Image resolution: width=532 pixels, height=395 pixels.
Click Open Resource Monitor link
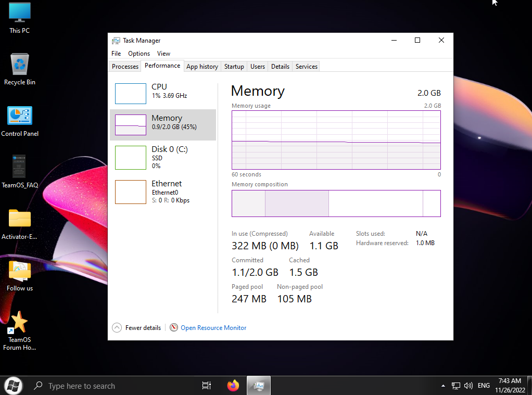pyautogui.click(x=213, y=328)
